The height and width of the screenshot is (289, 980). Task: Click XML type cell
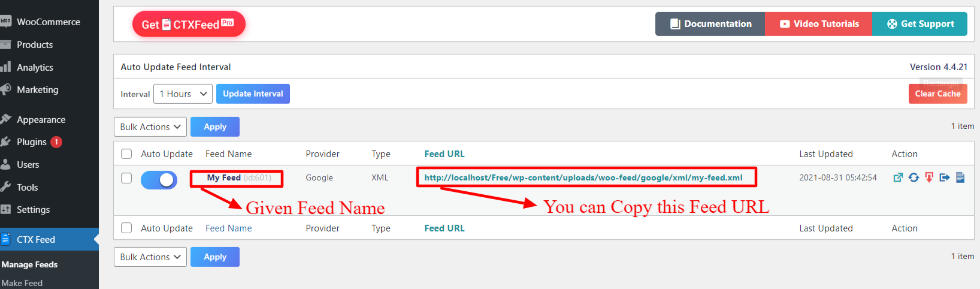(380, 178)
